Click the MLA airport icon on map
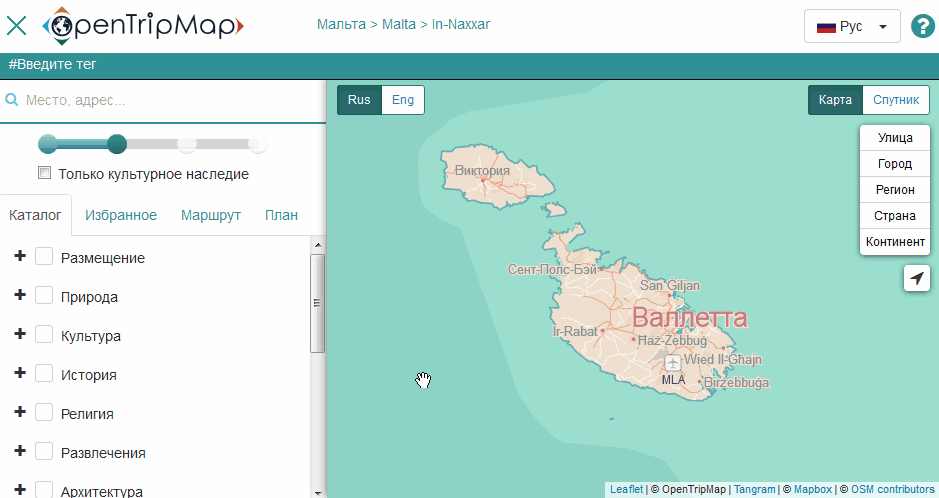The image size is (939, 498). [673, 362]
